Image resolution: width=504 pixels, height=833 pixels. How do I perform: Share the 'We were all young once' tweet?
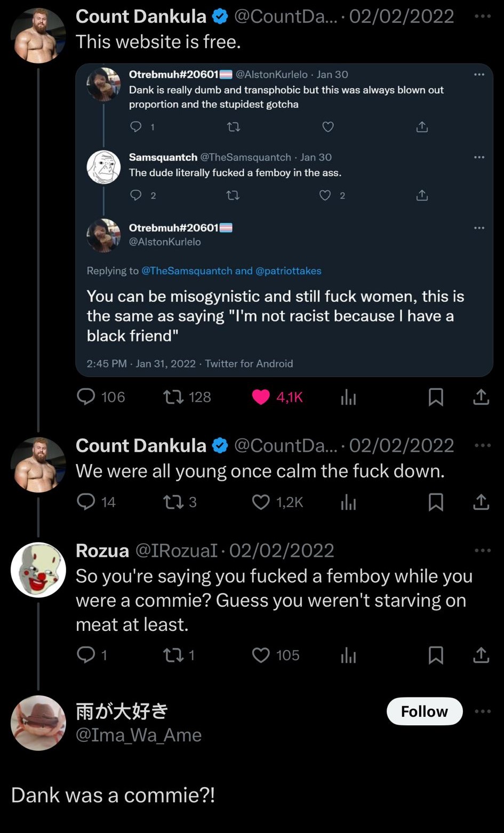point(481,502)
